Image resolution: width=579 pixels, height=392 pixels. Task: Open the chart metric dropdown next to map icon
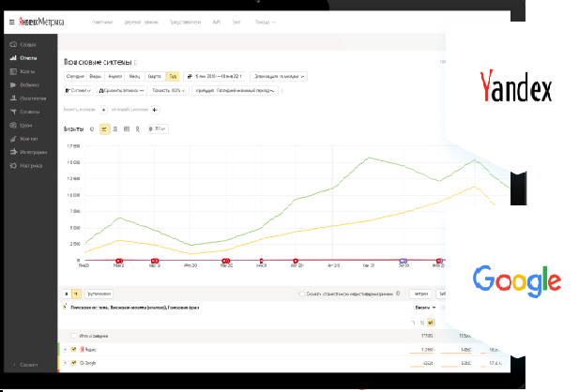click(x=158, y=128)
